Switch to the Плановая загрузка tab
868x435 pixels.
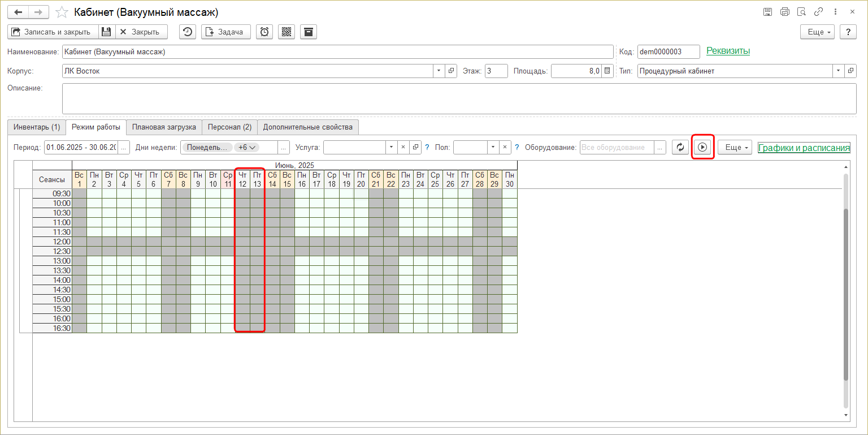[x=164, y=127]
